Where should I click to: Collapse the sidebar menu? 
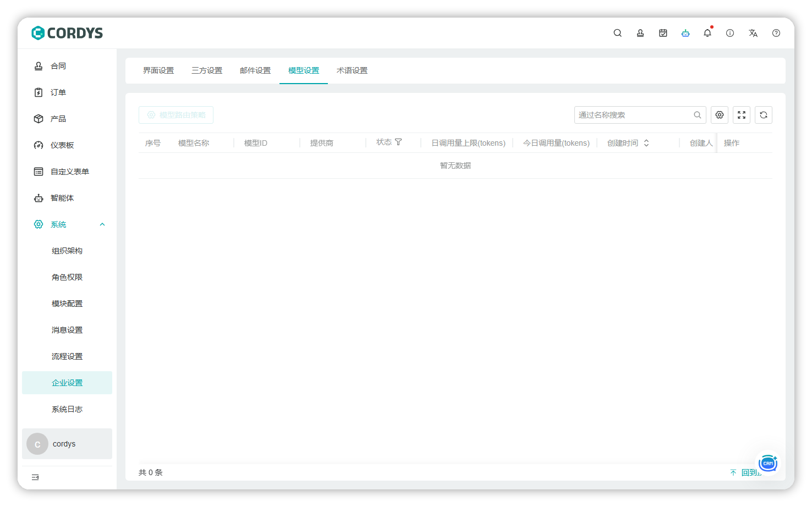(35, 477)
